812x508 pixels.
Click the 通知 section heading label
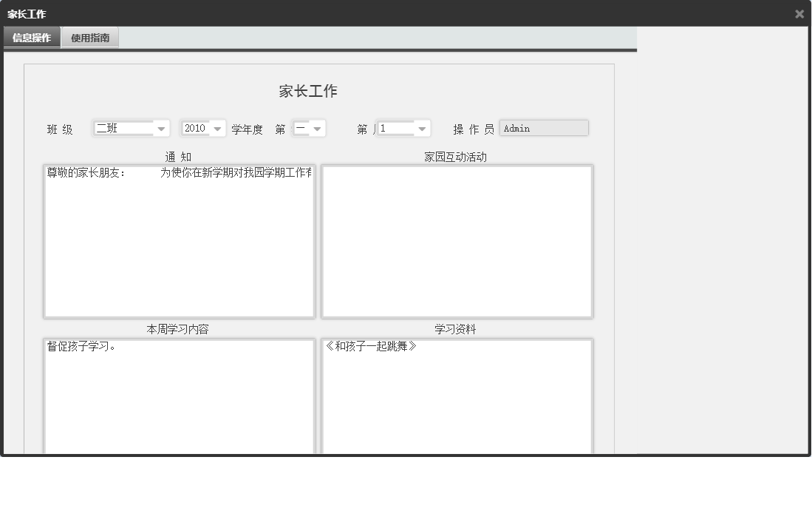tap(180, 156)
